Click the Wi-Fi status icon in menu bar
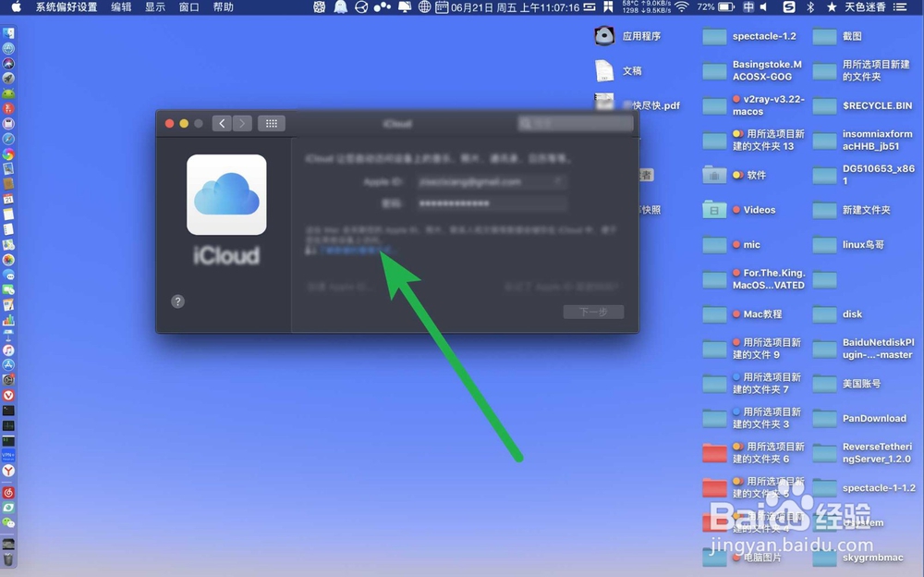Image resolution: width=924 pixels, height=577 pixels. tap(682, 7)
